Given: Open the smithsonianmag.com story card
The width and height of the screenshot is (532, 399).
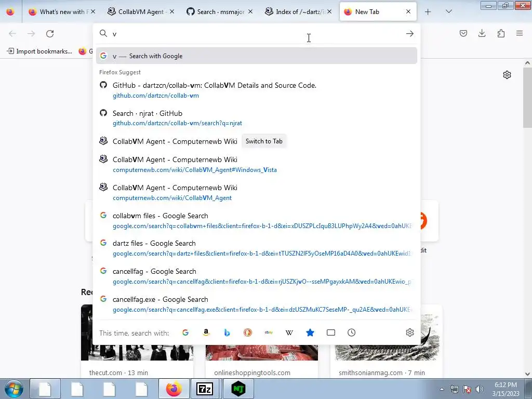Looking at the screenshot, I should click(x=387, y=362).
